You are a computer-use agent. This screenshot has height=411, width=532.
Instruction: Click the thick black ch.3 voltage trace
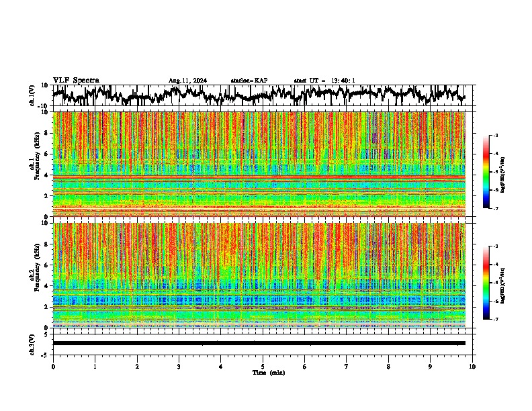pos(259,343)
